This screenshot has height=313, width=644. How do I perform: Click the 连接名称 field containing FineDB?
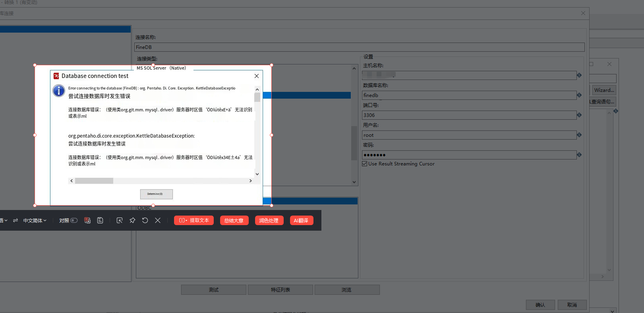pyautogui.click(x=360, y=47)
